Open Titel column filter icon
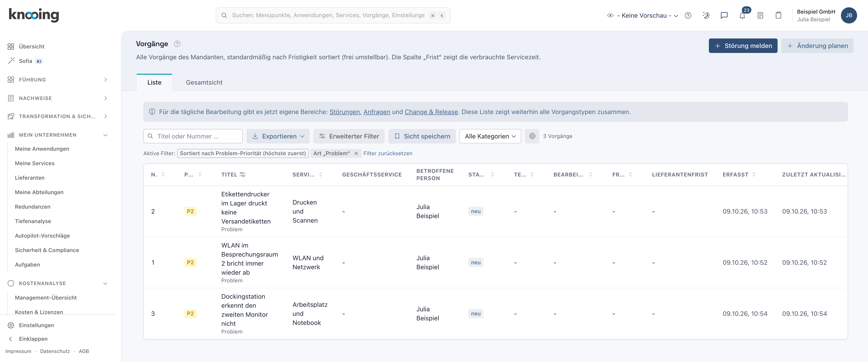 pos(243,174)
